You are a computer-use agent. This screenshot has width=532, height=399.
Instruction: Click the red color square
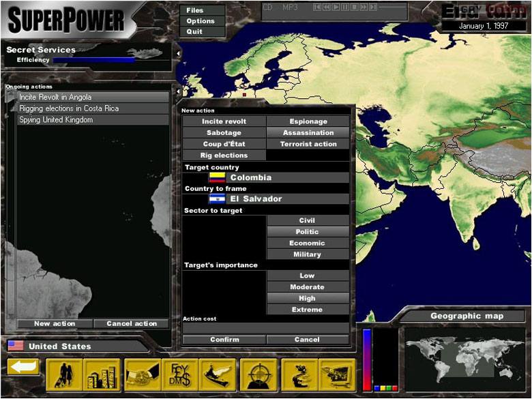click(395, 388)
